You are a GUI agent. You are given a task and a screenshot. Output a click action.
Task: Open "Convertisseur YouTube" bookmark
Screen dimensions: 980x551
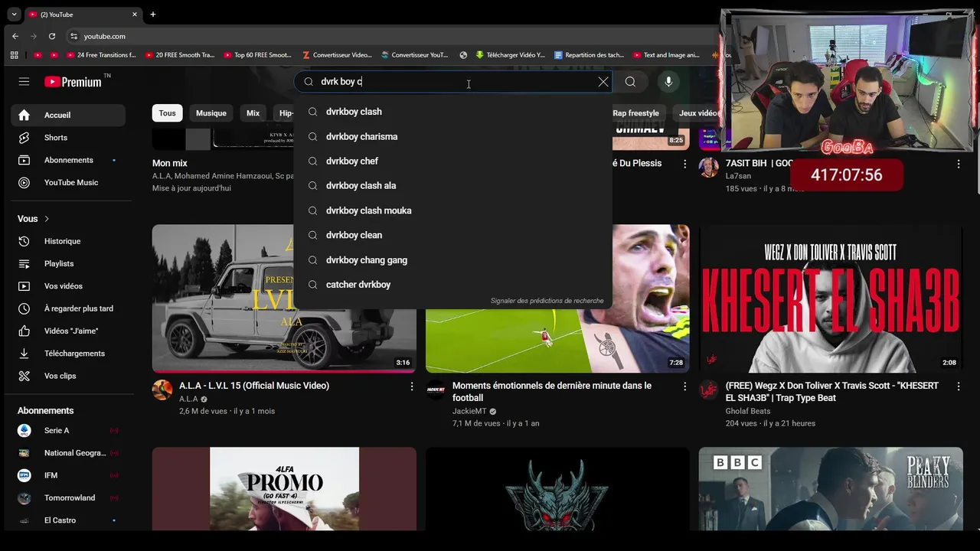[x=413, y=55]
